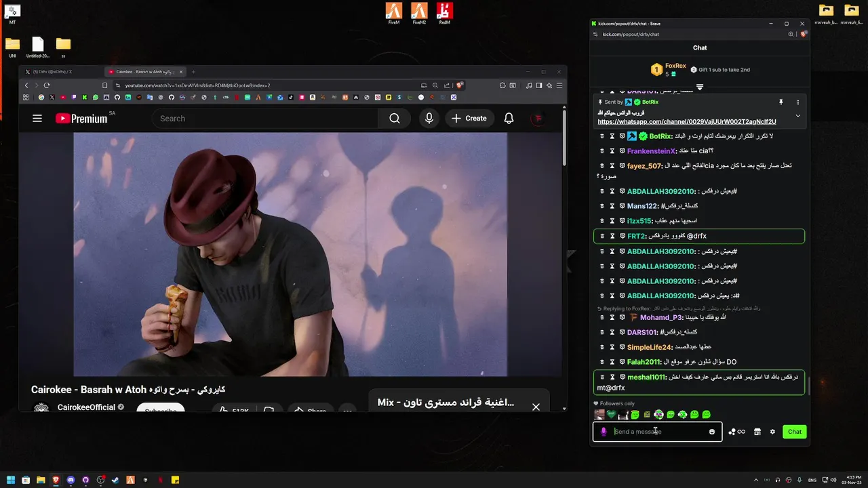
Task: Click the Send a message input
Action: (658, 432)
